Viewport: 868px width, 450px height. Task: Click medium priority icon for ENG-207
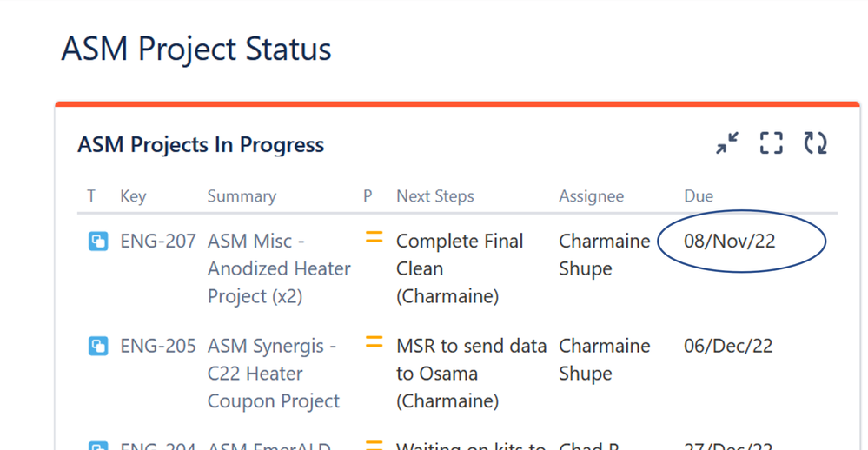point(374,237)
